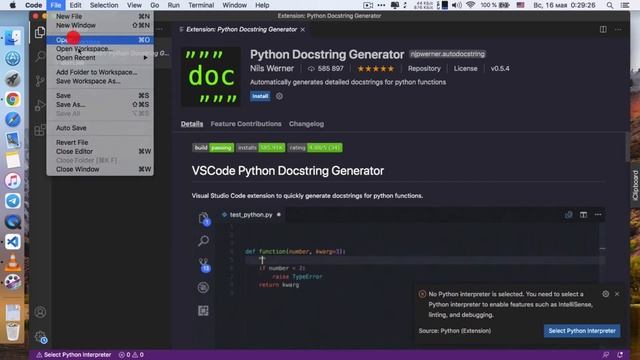Open the License link

point(465,69)
